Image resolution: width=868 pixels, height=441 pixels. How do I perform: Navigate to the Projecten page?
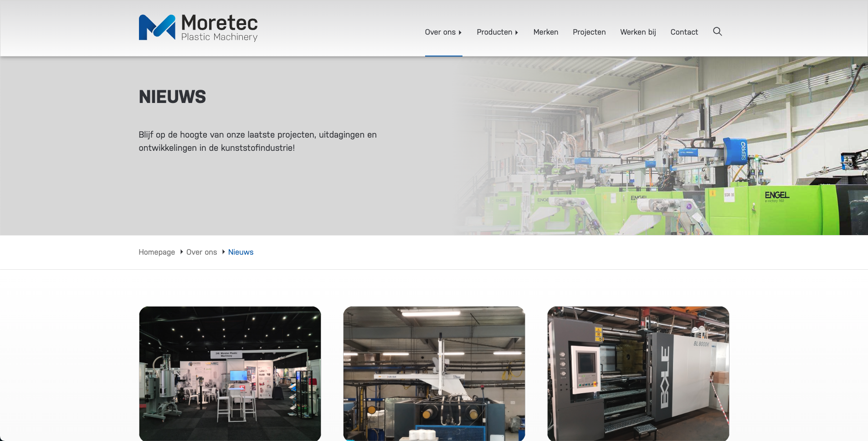click(589, 32)
